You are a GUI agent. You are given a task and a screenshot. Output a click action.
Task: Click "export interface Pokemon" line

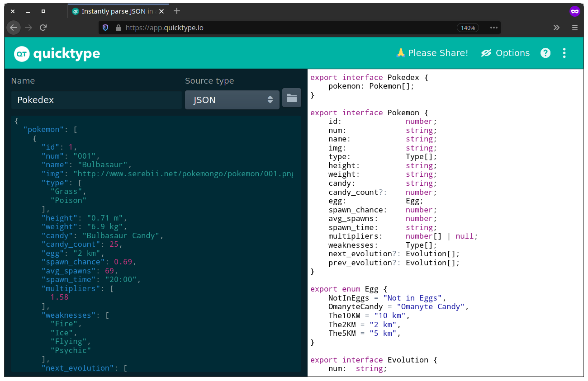coord(369,113)
